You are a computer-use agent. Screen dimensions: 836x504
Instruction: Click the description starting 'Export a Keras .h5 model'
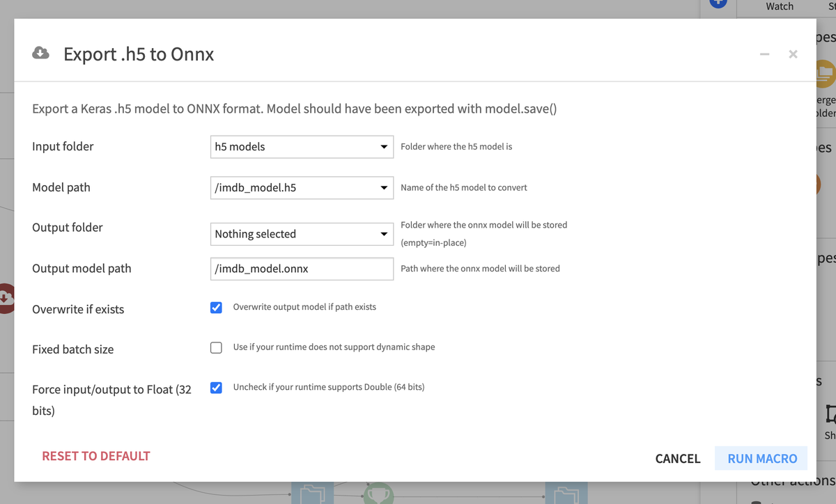(295, 109)
